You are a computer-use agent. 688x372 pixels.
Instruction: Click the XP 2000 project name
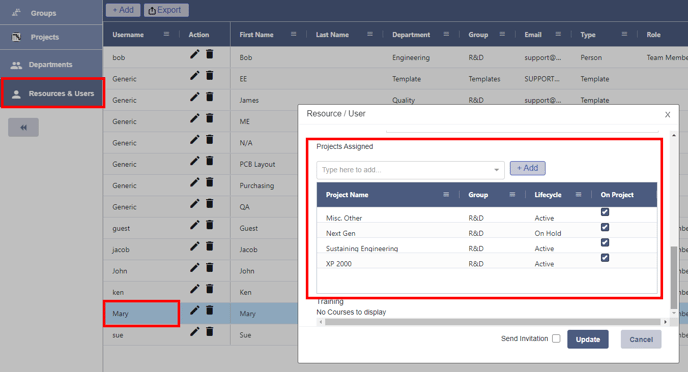pyautogui.click(x=339, y=264)
